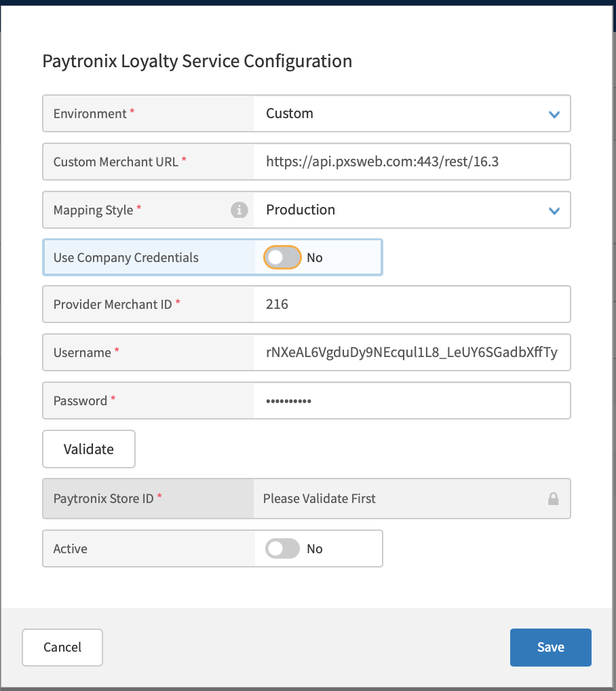Expand the Environment dropdown arrow
Screen dimensions: 616x691
click(554, 114)
